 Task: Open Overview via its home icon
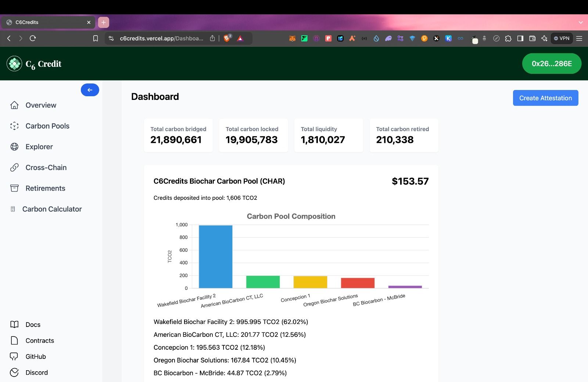(14, 105)
